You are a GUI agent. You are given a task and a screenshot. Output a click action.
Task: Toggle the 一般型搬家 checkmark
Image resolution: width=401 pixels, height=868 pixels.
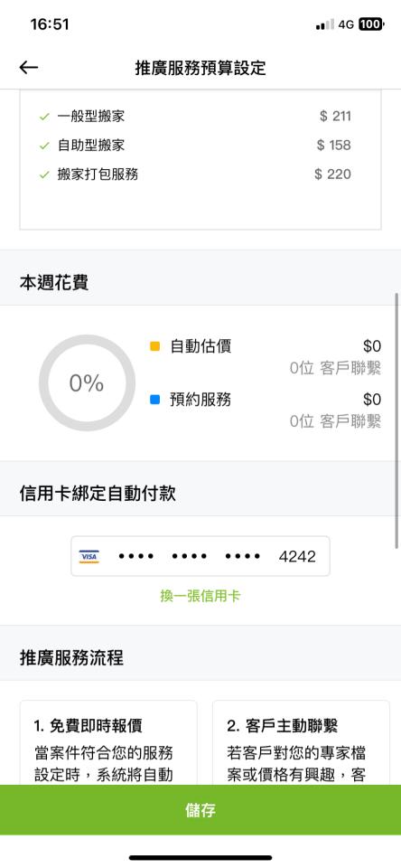pyautogui.click(x=44, y=117)
